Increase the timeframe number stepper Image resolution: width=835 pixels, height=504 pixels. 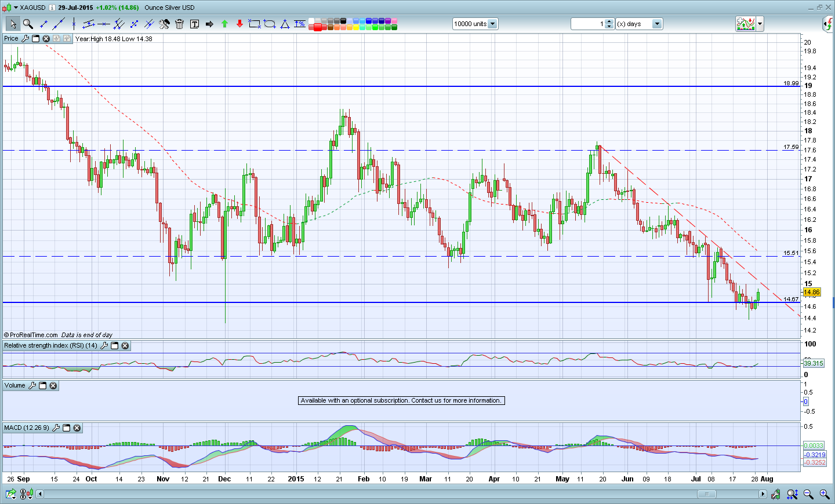pyautogui.click(x=609, y=21)
